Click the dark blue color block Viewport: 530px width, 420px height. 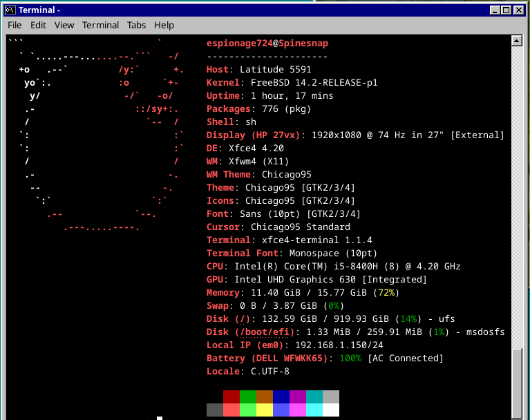click(x=281, y=397)
